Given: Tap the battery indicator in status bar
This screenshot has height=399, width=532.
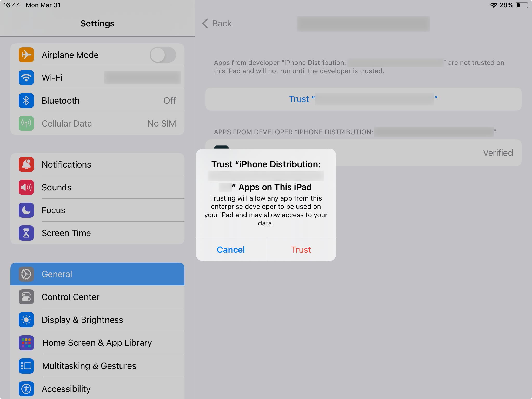Looking at the screenshot, I should pos(522,5).
